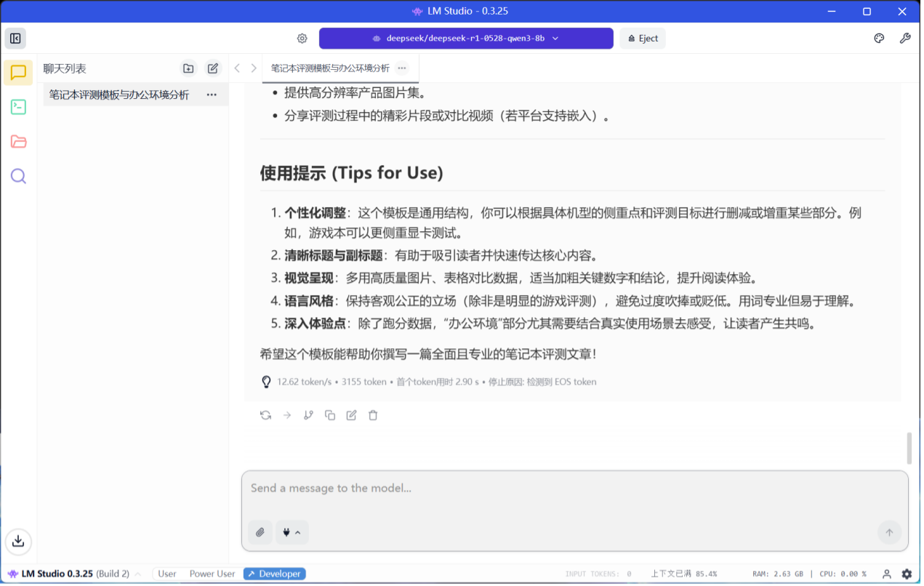
Task: Click the download button in sidebar
Action: (18, 541)
